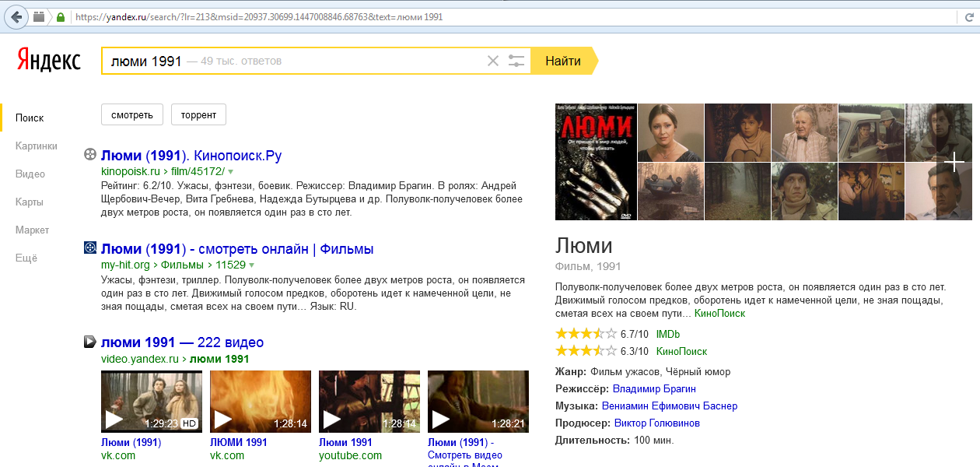Viewport: 980px width, 467px height.
Task: Open the photo of the dark-haired woman
Action: 670,132
